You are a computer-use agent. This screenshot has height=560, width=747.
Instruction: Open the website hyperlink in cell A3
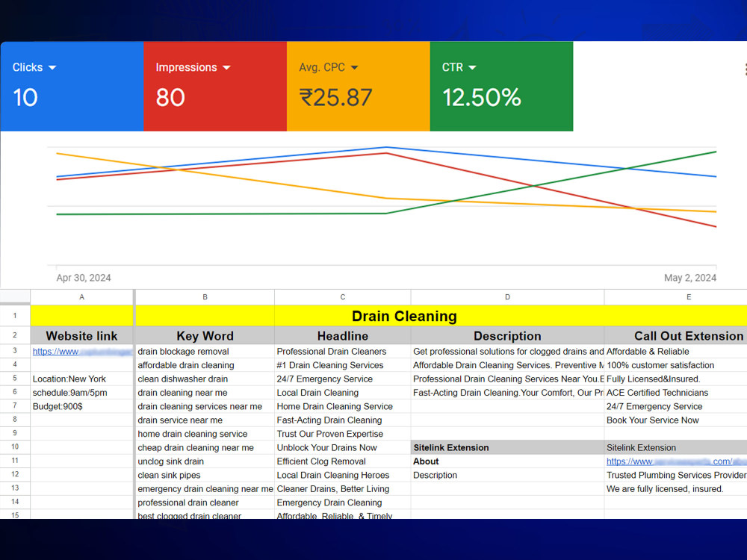(82, 352)
